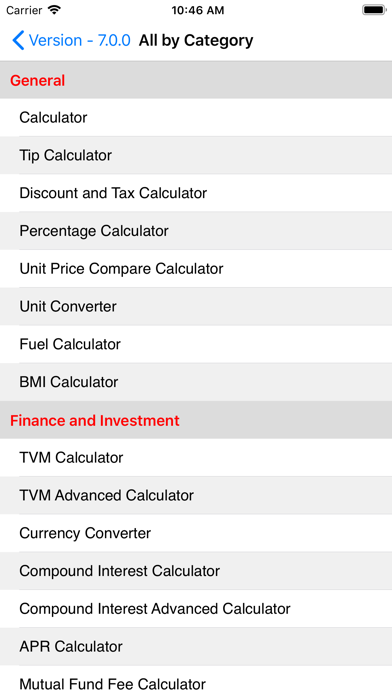Open APR Calculator
392x696 pixels.
(196, 646)
